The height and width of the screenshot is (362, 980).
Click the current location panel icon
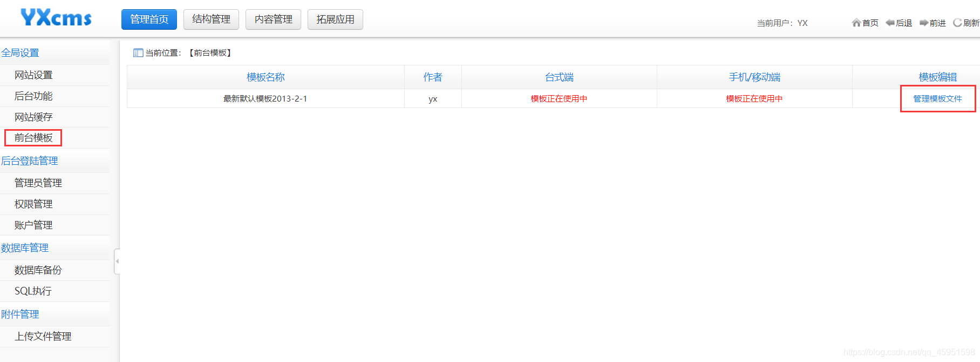pyautogui.click(x=138, y=53)
